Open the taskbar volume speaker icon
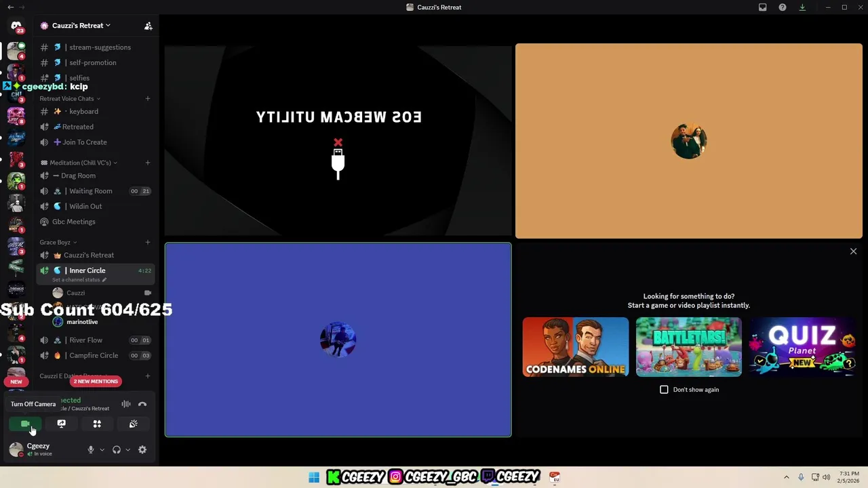This screenshot has width=868, height=488. tap(827, 477)
